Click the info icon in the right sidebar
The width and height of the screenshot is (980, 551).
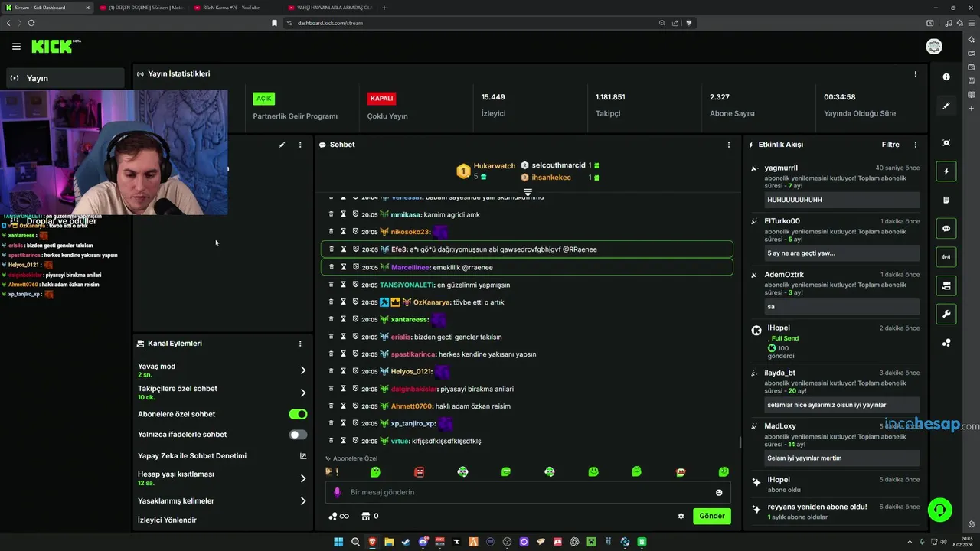coord(946,77)
